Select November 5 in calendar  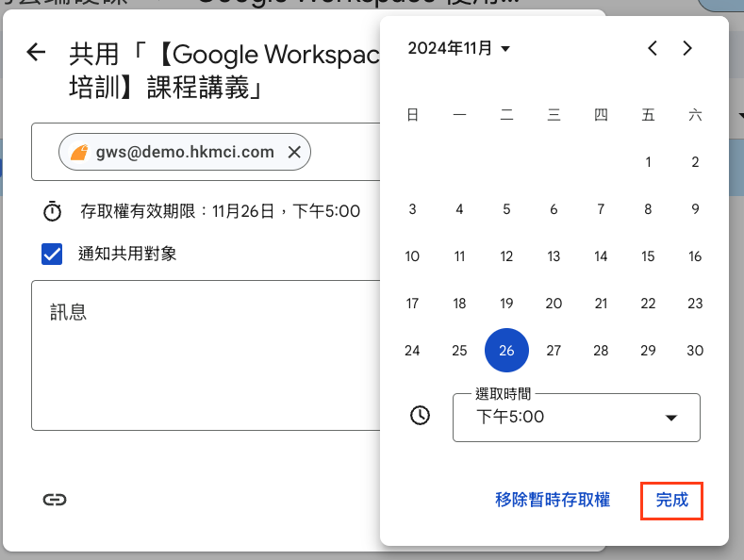(x=506, y=209)
